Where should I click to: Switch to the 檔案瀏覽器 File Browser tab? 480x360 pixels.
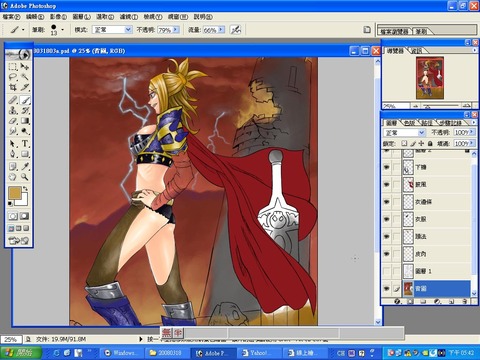(x=395, y=31)
